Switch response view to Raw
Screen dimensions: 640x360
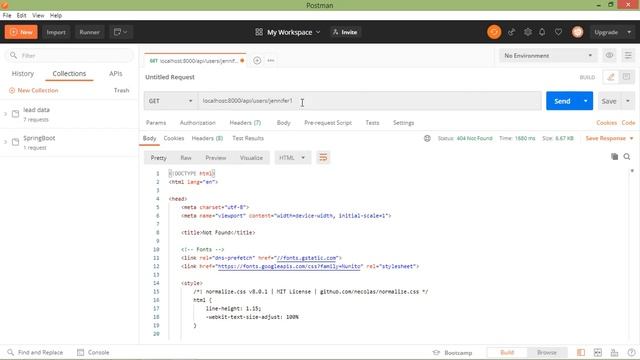pyautogui.click(x=186, y=158)
